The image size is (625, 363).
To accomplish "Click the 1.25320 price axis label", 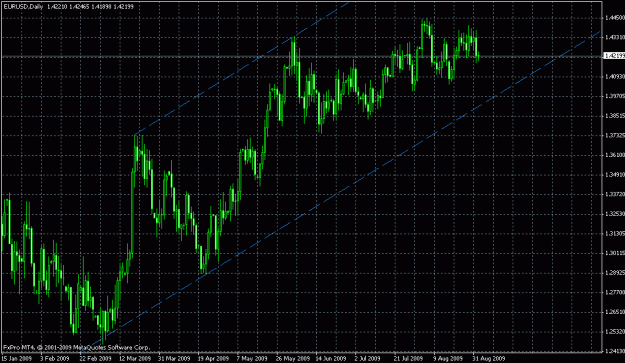I will [x=615, y=332].
